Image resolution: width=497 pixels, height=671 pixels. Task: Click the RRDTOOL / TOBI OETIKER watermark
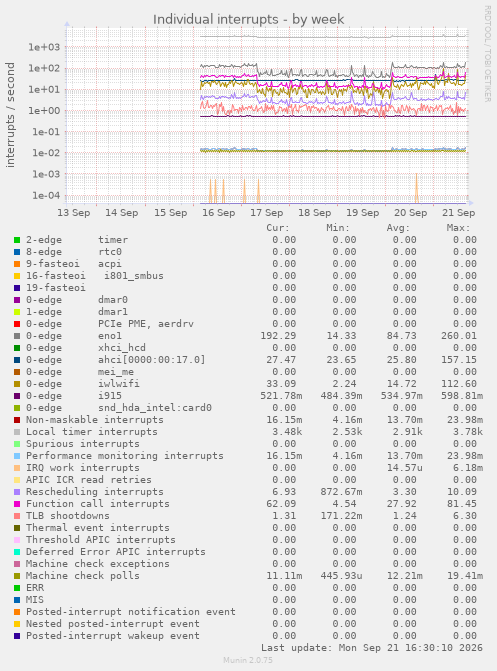point(487,53)
